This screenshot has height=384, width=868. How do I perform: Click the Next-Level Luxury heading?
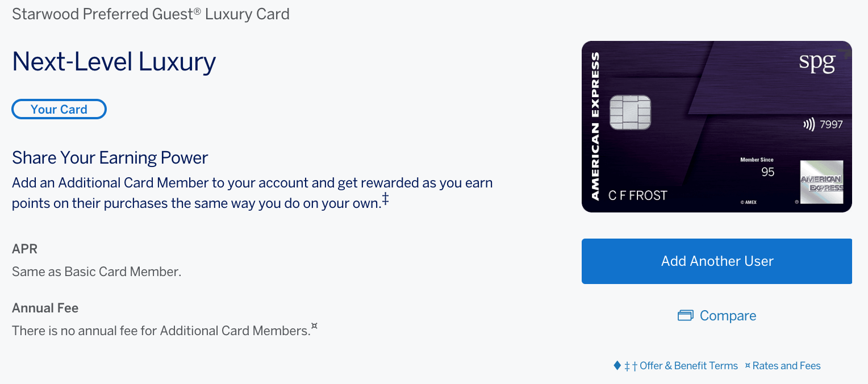(114, 61)
